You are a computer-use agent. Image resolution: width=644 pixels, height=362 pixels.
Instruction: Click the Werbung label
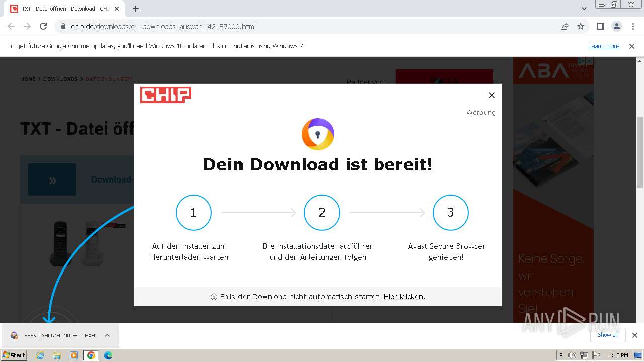tap(481, 112)
